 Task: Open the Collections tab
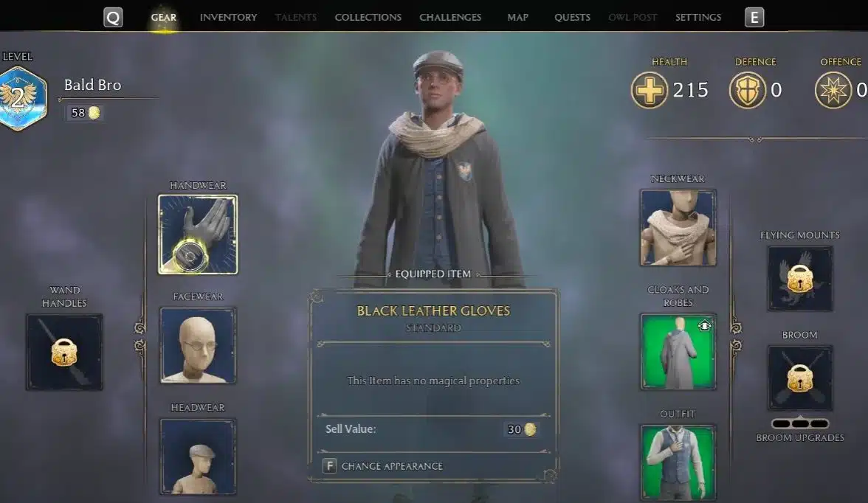(x=368, y=17)
